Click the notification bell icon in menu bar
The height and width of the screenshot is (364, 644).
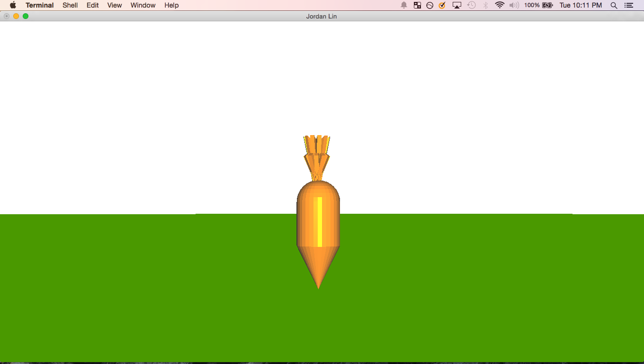coord(404,5)
